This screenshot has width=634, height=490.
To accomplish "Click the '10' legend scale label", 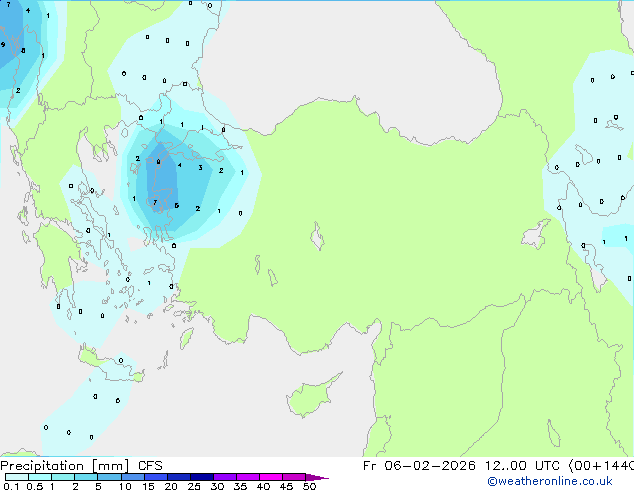I will coord(125,486).
